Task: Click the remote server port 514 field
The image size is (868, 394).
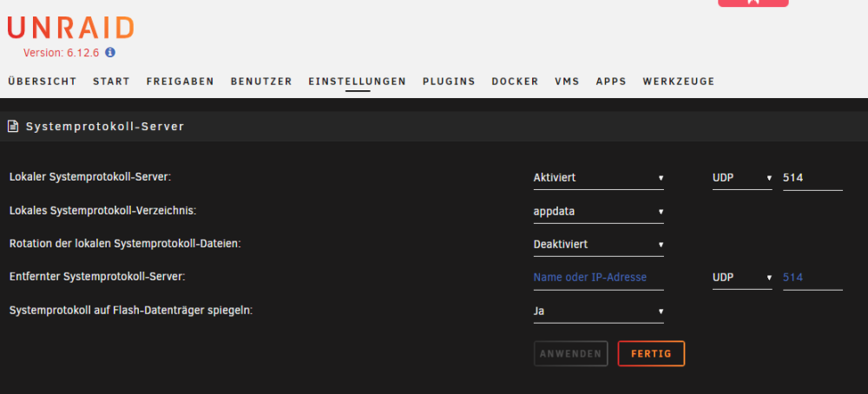Action: (x=812, y=278)
